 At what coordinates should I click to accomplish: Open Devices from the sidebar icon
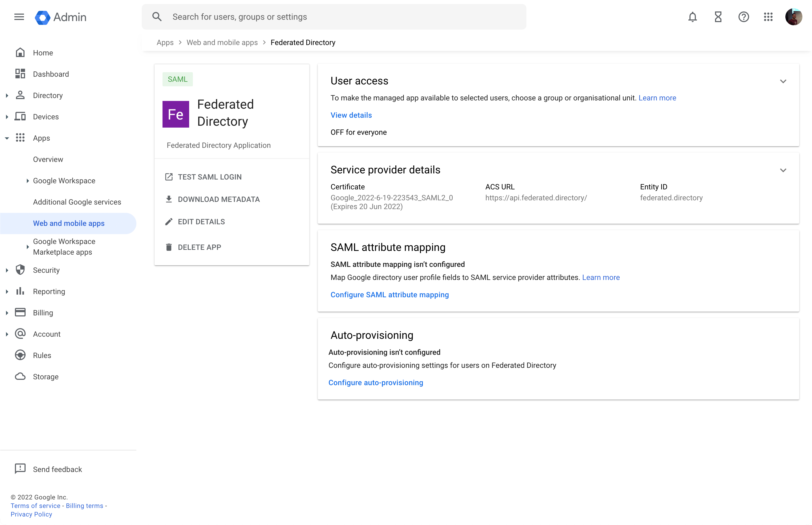[x=21, y=116]
